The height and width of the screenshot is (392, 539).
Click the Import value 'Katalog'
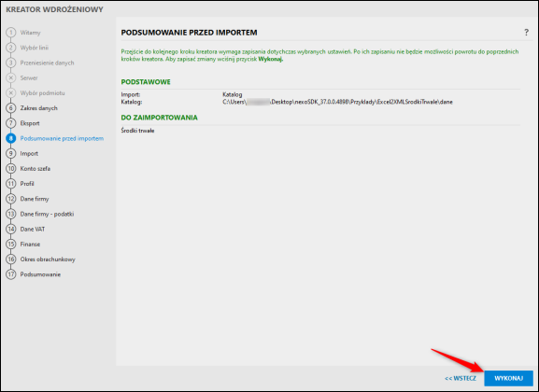(x=233, y=94)
